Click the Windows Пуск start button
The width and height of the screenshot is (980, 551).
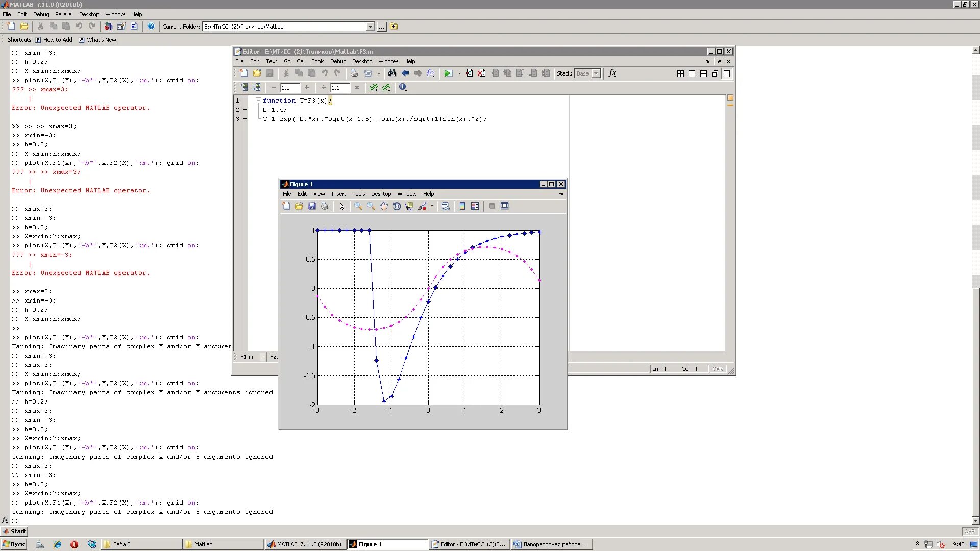point(14,544)
